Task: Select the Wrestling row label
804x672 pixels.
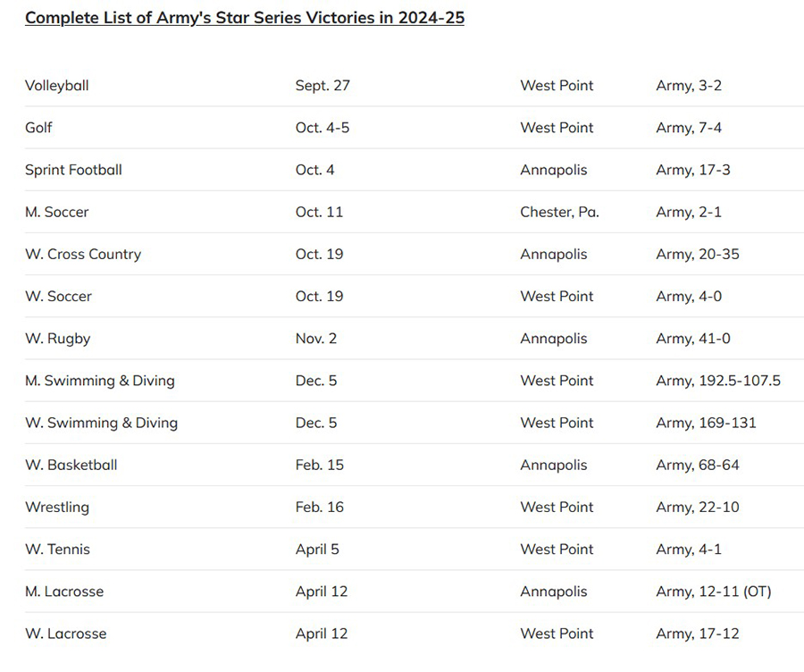Action: pos(57,508)
